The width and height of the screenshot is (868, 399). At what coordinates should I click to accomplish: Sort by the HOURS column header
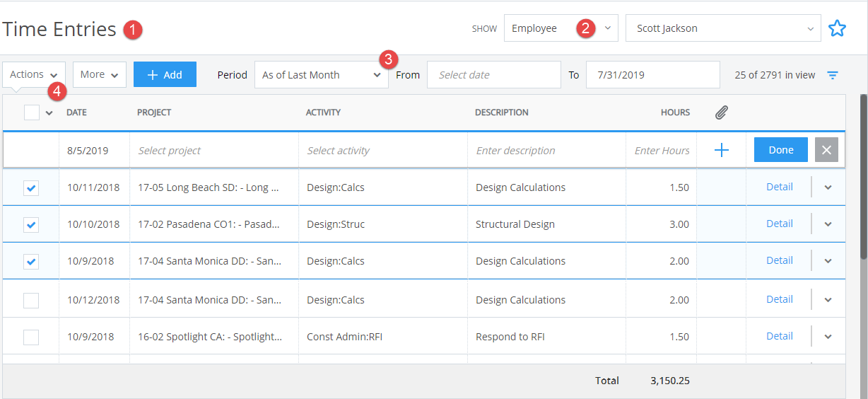tap(675, 112)
